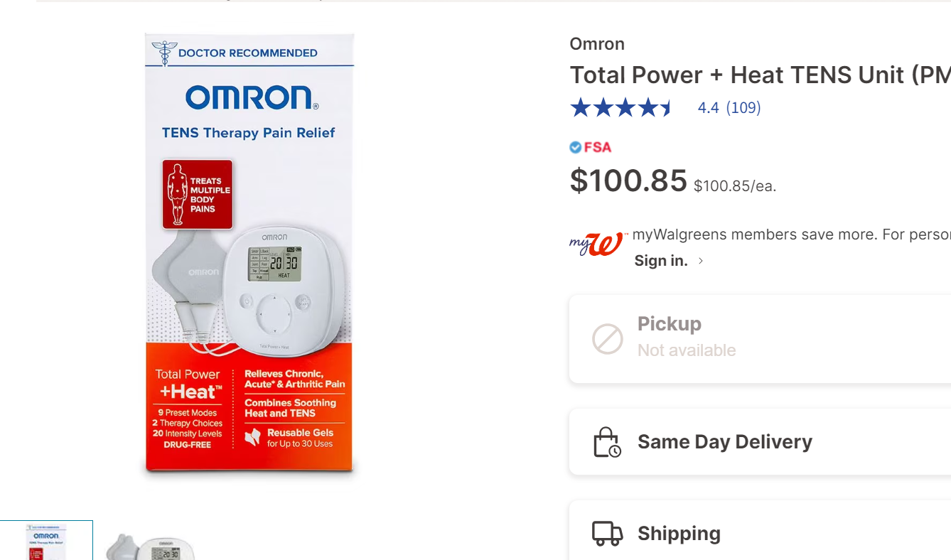This screenshot has width=951, height=560.
Task: Click the FSA eligible badge icon
Action: 576,147
